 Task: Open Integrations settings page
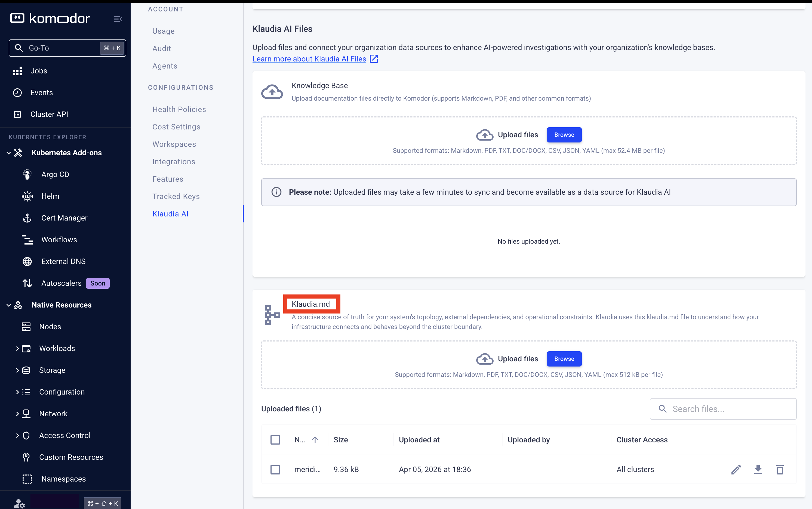pyautogui.click(x=174, y=162)
